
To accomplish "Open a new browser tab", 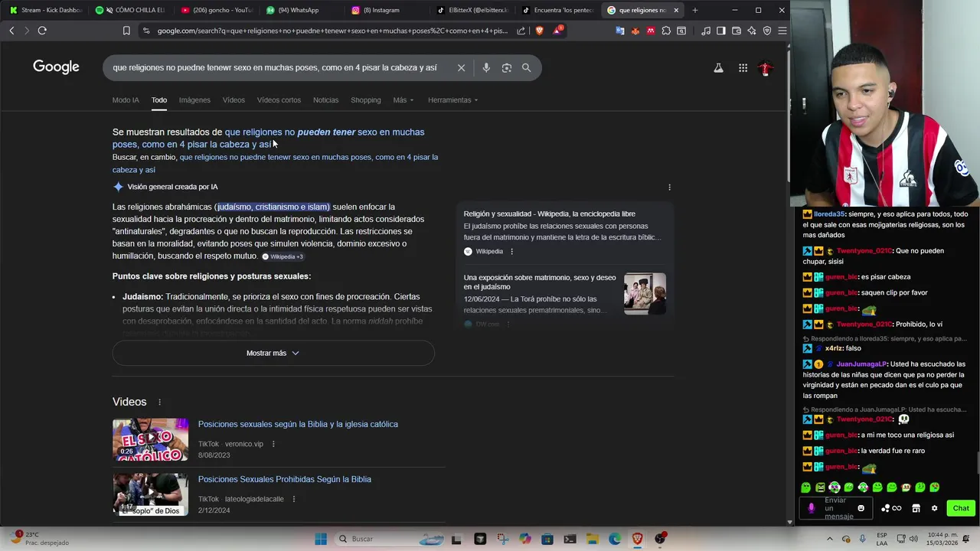I will click(695, 10).
